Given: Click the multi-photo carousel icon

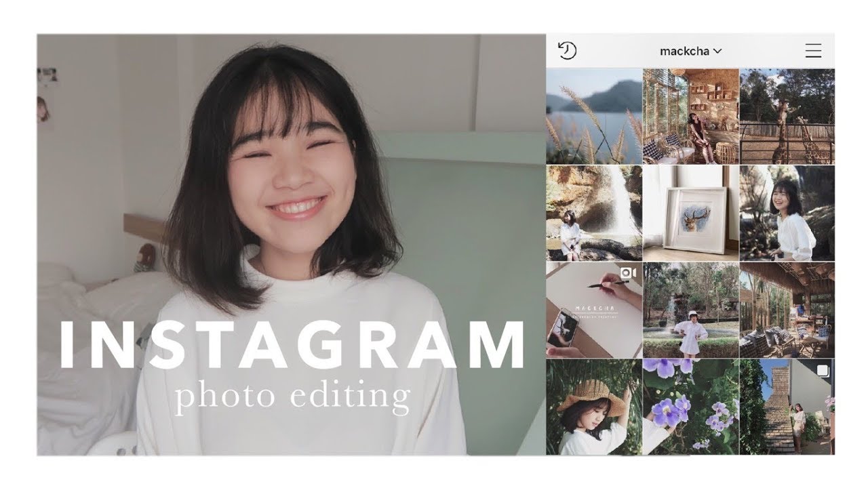Looking at the screenshot, I should click(823, 371).
